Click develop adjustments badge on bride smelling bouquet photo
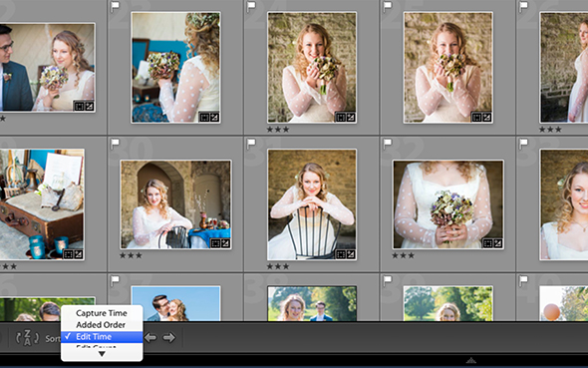Viewport: 588px width, 368px height. pos(486,118)
